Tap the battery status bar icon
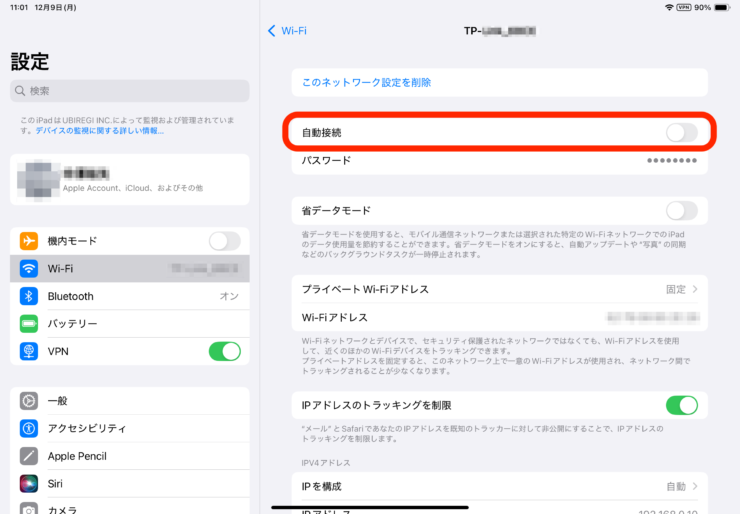740x514 pixels. click(x=723, y=8)
